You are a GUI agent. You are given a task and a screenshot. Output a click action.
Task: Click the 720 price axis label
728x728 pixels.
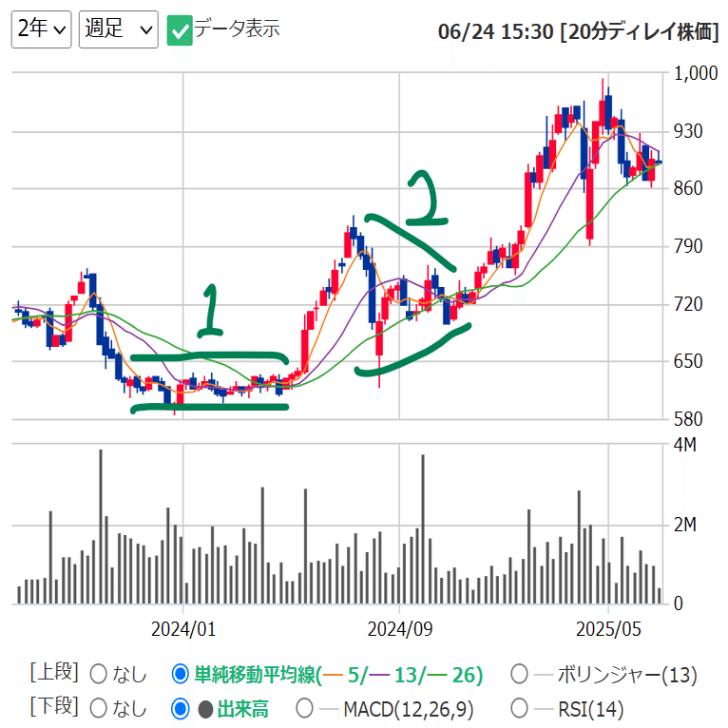[688, 304]
